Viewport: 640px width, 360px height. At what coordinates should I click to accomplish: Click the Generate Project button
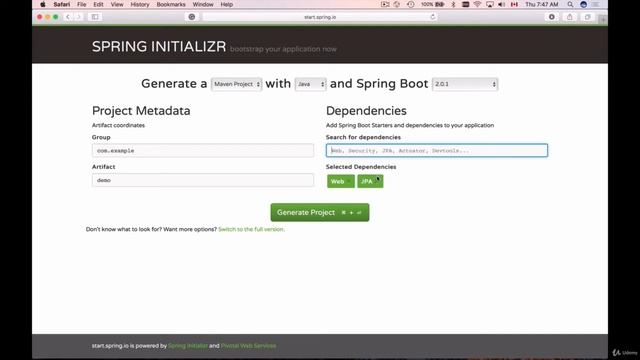(320, 212)
